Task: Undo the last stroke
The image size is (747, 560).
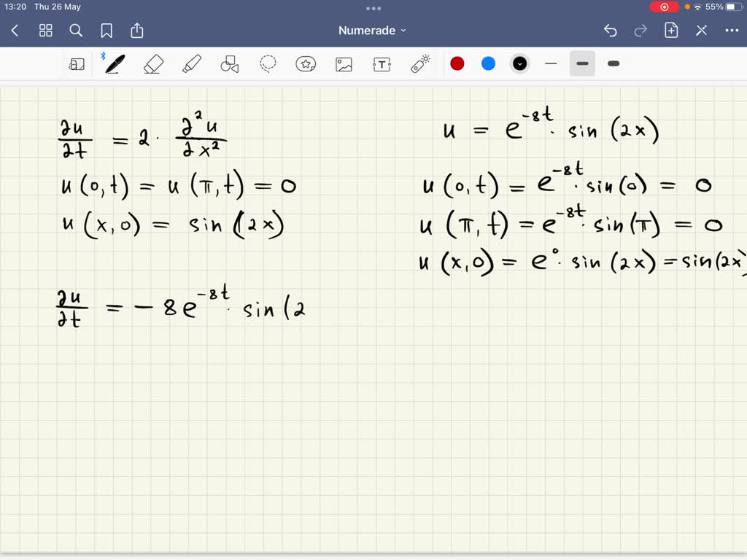Action: (611, 31)
